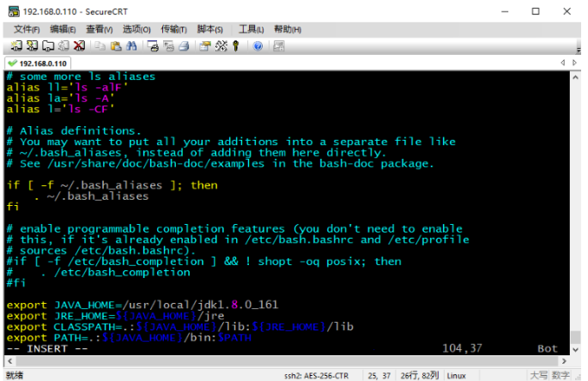This screenshot has height=381, width=588.
Task: Click the 'export JRE_HOME' line
Action: tap(116, 316)
